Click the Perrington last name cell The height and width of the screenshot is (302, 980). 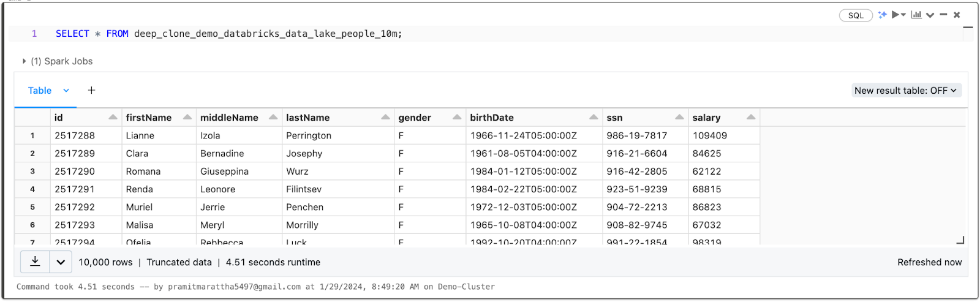click(x=338, y=135)
